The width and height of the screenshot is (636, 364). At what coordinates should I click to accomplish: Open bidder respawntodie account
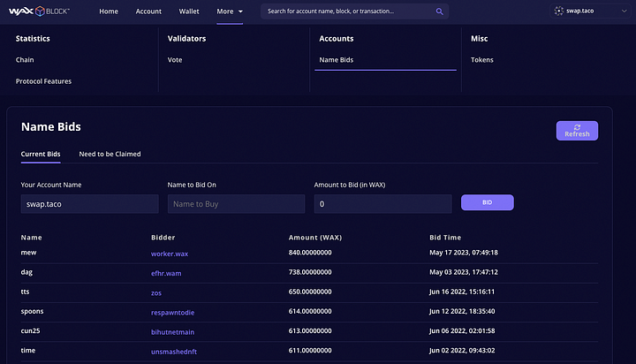coord(173,313)
